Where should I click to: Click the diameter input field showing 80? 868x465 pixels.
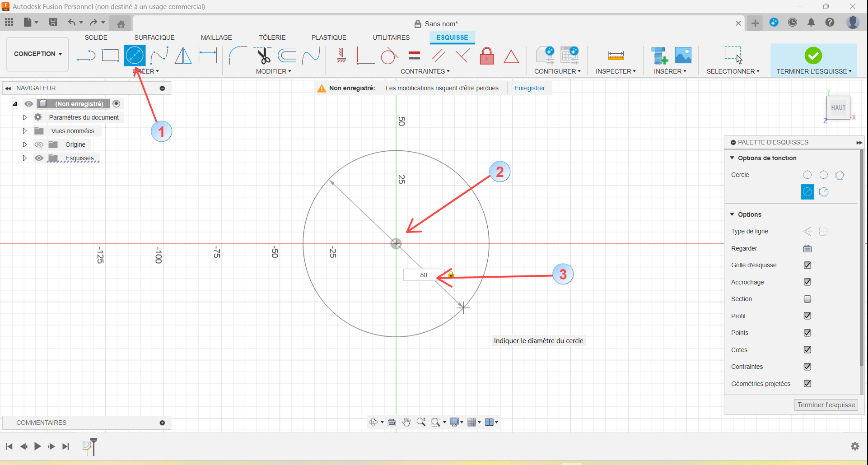pos(424,275)
